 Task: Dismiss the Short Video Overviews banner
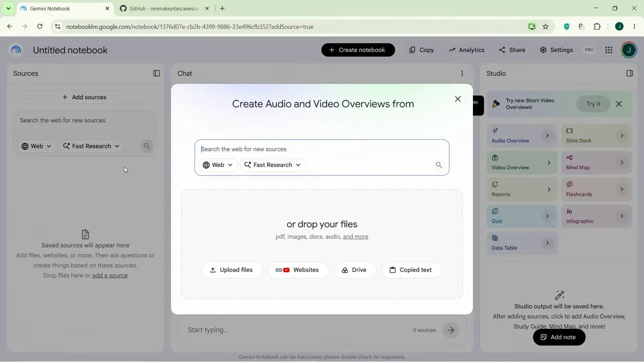coord(619,104)
